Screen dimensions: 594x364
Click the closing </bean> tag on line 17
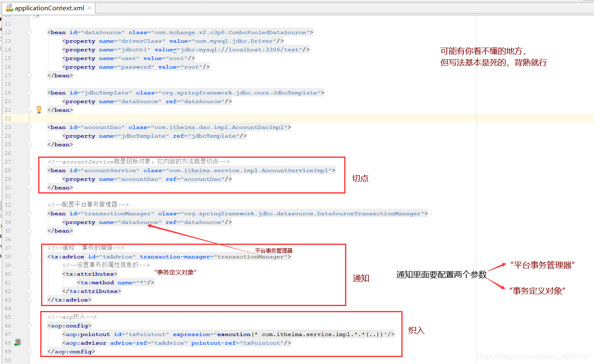point(60,76)
